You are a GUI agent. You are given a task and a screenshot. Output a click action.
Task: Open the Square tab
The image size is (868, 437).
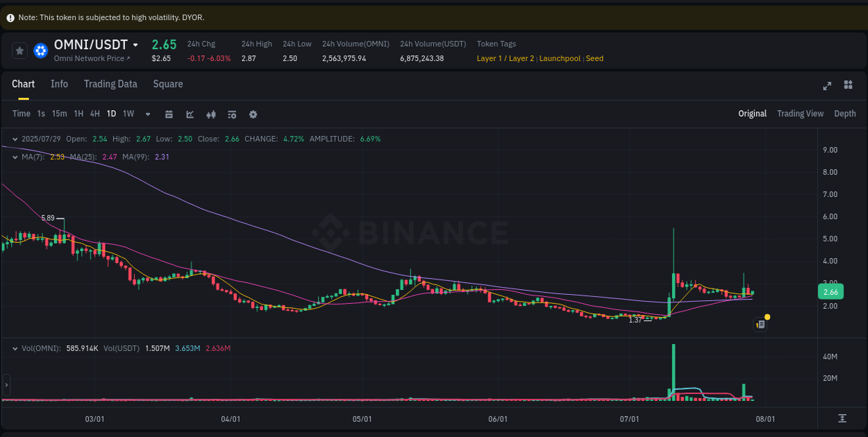pyautogui.click(x=167, y=84)
